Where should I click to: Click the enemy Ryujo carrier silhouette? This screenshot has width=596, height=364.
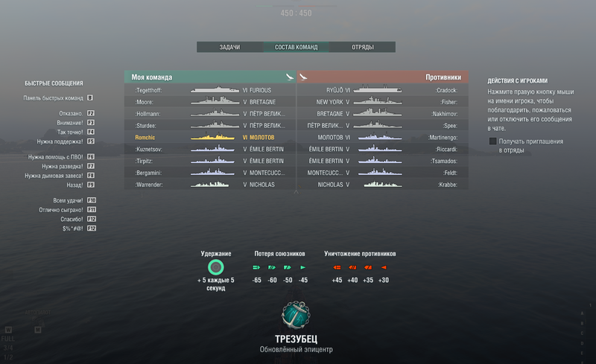(378, 90)
